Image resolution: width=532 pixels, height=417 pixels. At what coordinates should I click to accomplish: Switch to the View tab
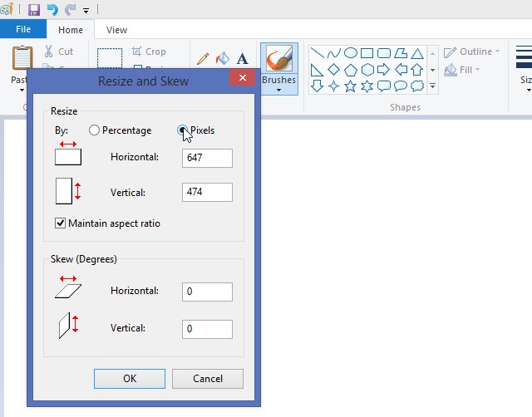tap(116, 30)
